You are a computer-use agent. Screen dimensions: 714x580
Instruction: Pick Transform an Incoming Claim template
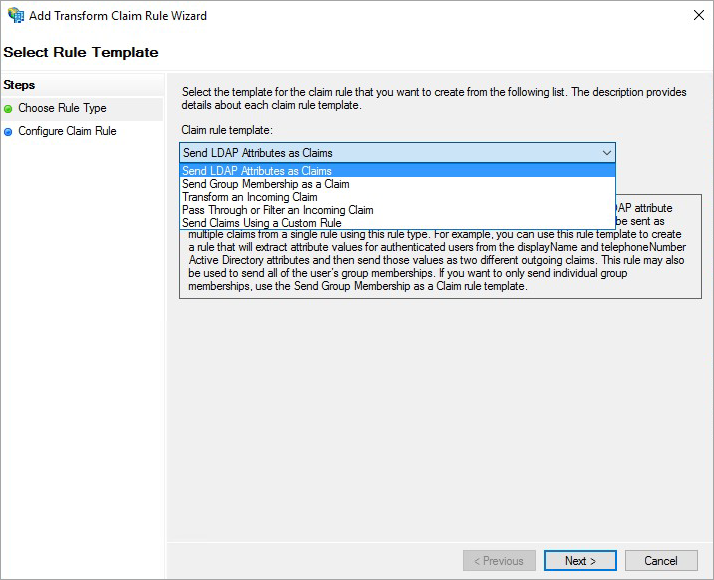[397, 197]
